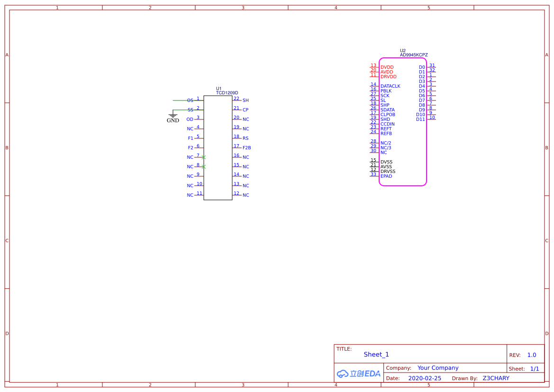Click the EPAD pin 33 on U2

(374, 176)
